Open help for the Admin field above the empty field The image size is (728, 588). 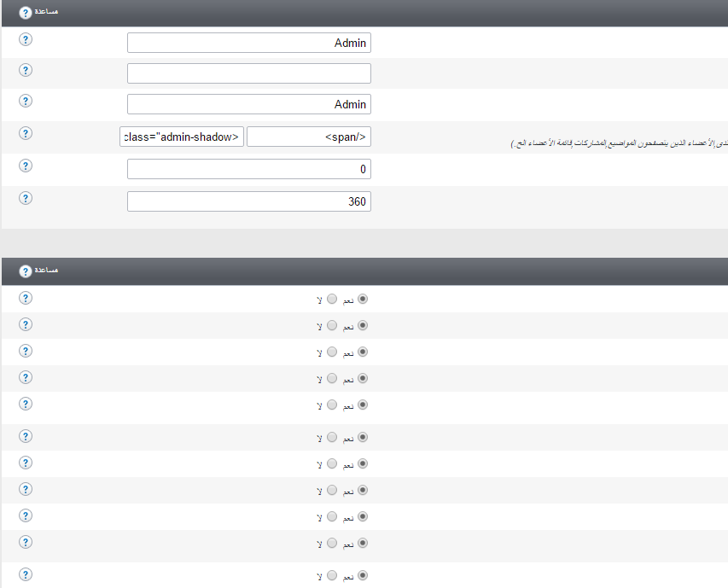click(26, 39)
